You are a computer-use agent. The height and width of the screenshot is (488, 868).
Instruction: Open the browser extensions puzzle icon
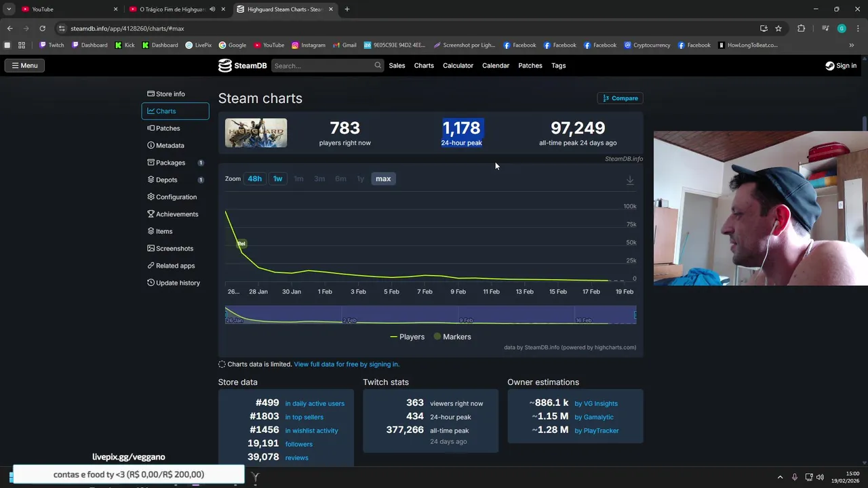click(801, 28)
